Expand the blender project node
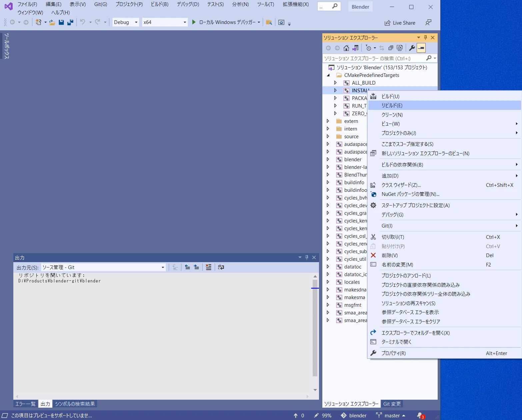The image size is (522, 420). 328,159
